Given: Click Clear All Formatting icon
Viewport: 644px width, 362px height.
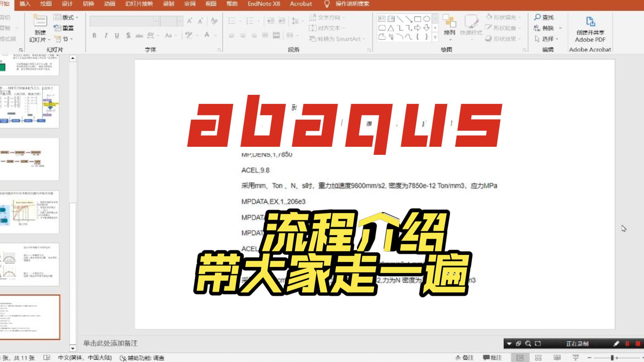Looking at the screenshot, I should (x=214, y=21).
